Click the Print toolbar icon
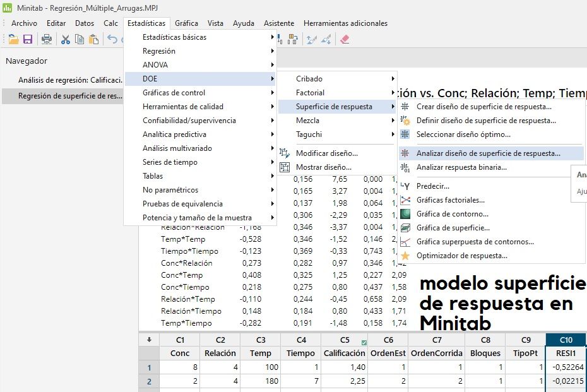 [47, 39]
